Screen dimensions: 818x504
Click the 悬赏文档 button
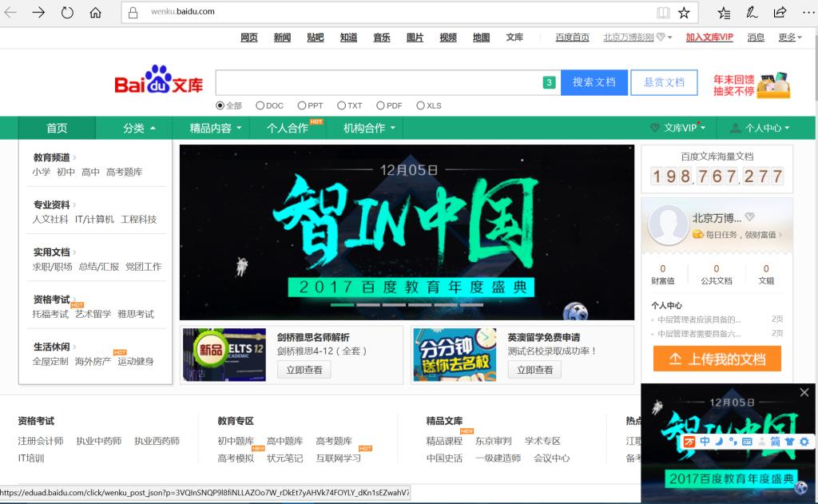coord(664,82)
